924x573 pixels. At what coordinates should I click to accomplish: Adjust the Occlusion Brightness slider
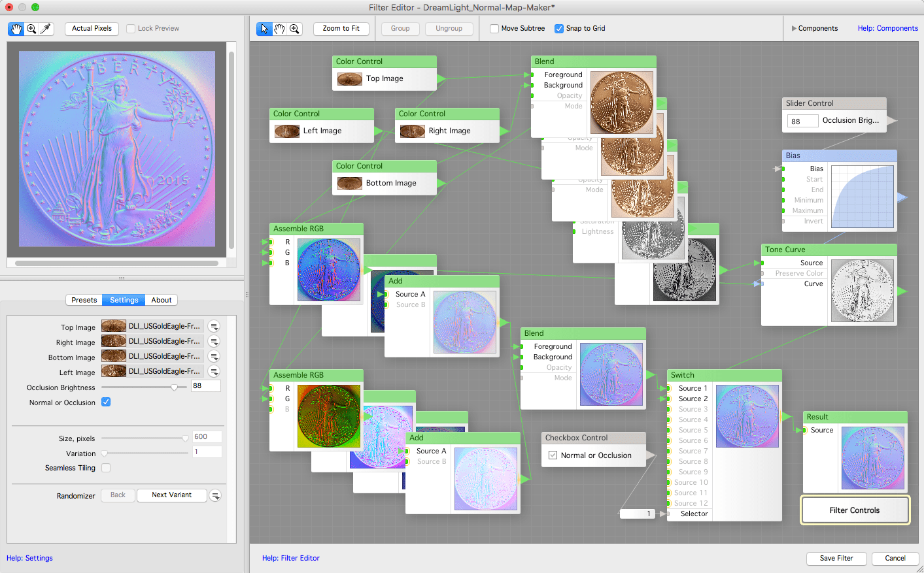coord(175,386)
